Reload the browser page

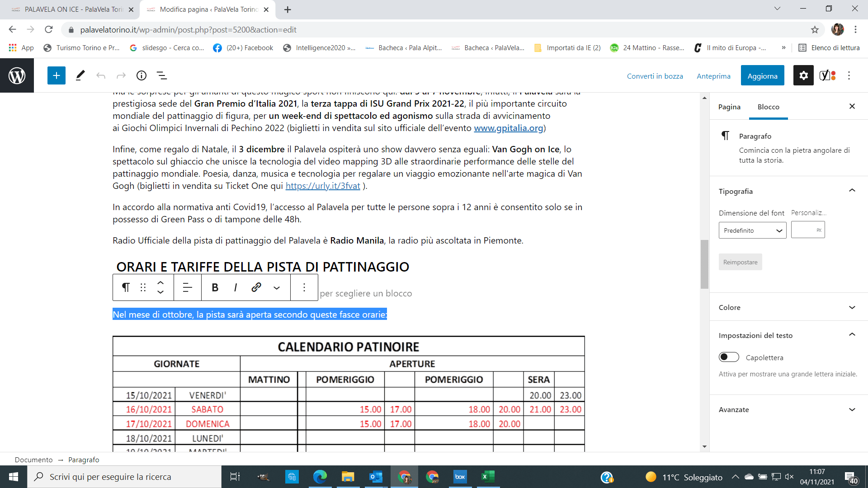point(49,30)
